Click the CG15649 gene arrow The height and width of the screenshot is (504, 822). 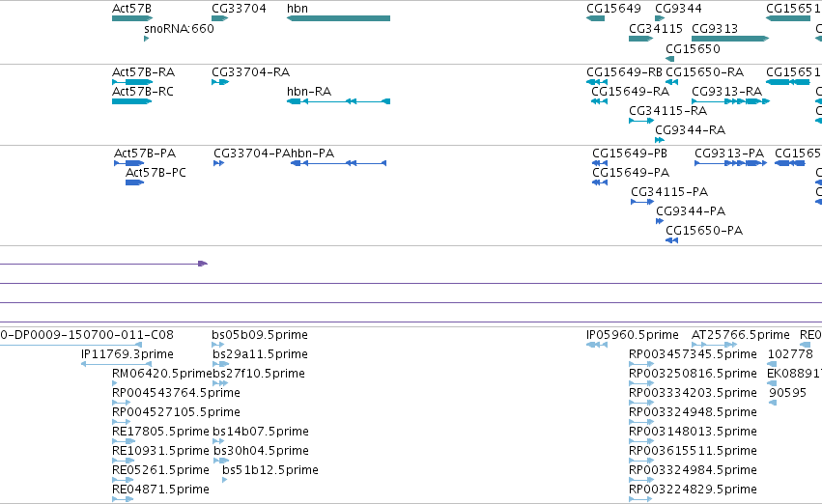coord(596,18)
